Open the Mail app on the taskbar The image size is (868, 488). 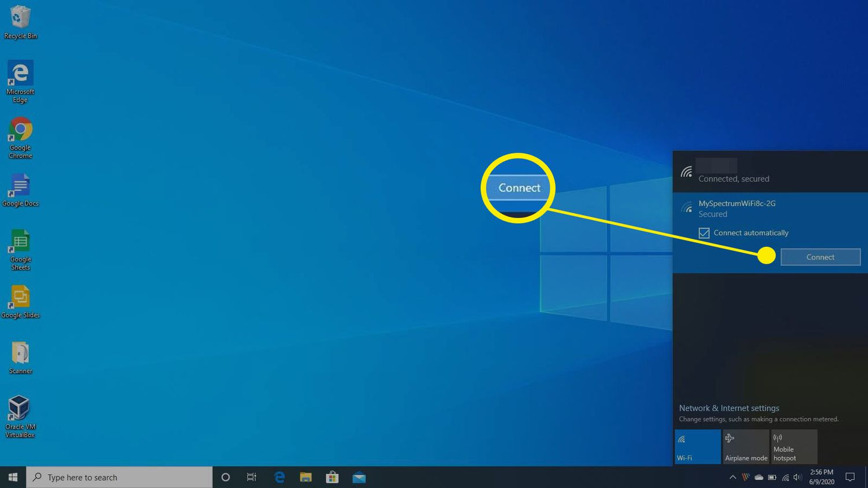point(359,478)
